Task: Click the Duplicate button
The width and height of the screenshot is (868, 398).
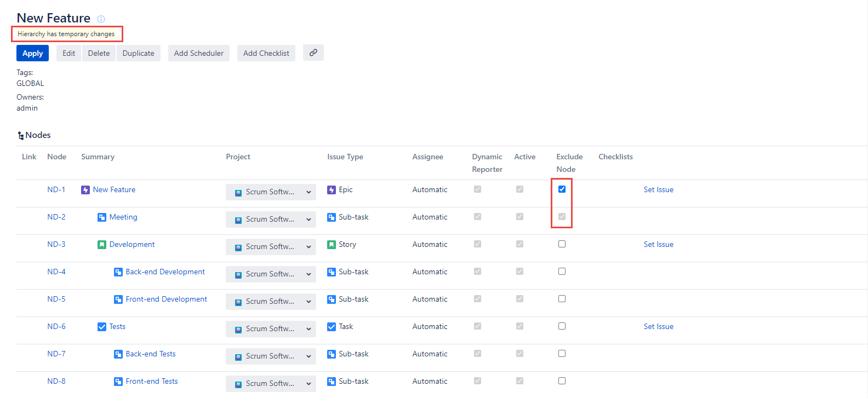Action: (138, 53)
